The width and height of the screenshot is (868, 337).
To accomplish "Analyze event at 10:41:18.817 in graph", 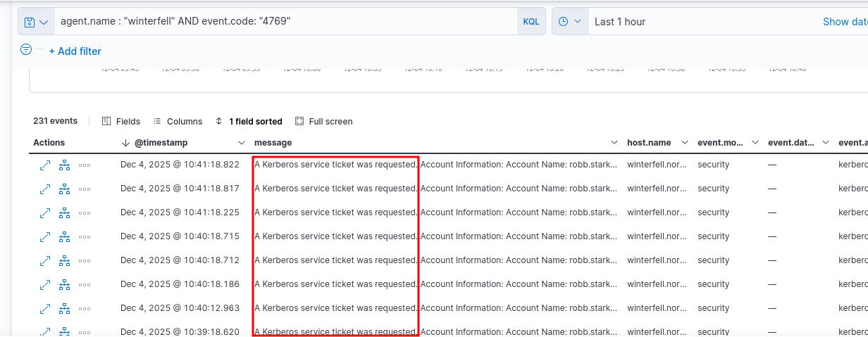I will pyautogui.click(x=65, y=189).
